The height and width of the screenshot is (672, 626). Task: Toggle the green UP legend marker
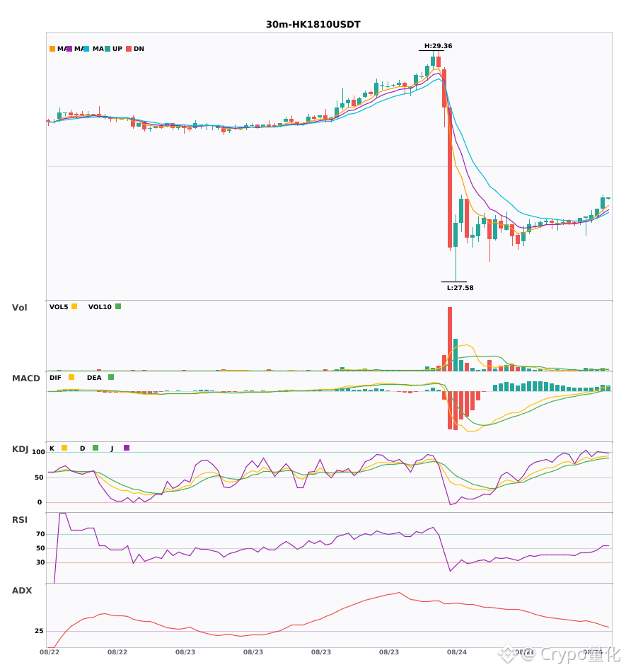108,49
